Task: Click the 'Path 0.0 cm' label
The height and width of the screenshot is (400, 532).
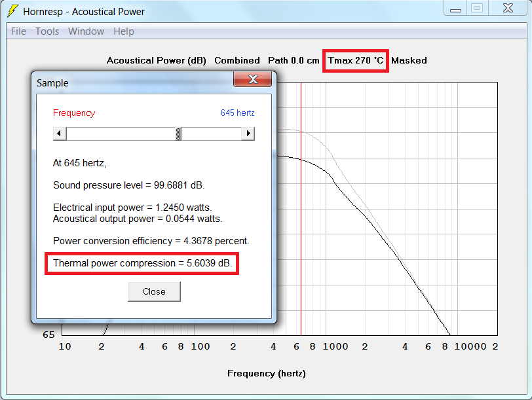Action: tap(294, 60)
